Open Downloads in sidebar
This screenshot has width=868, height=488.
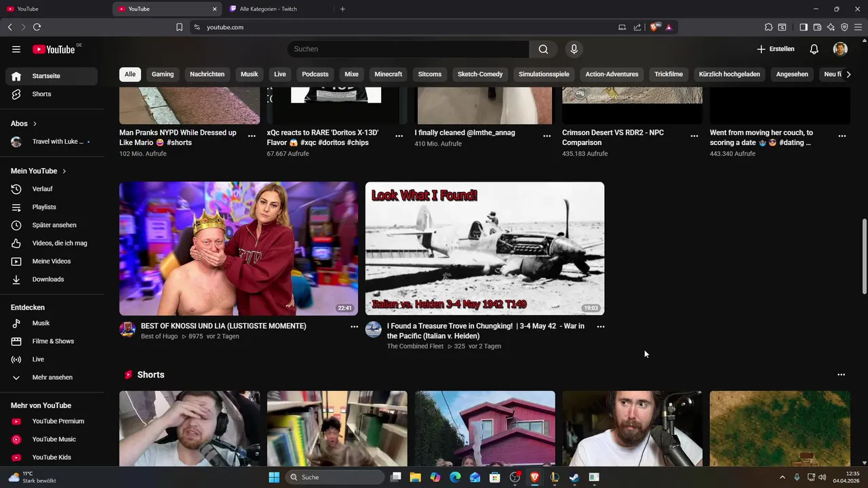51,279
